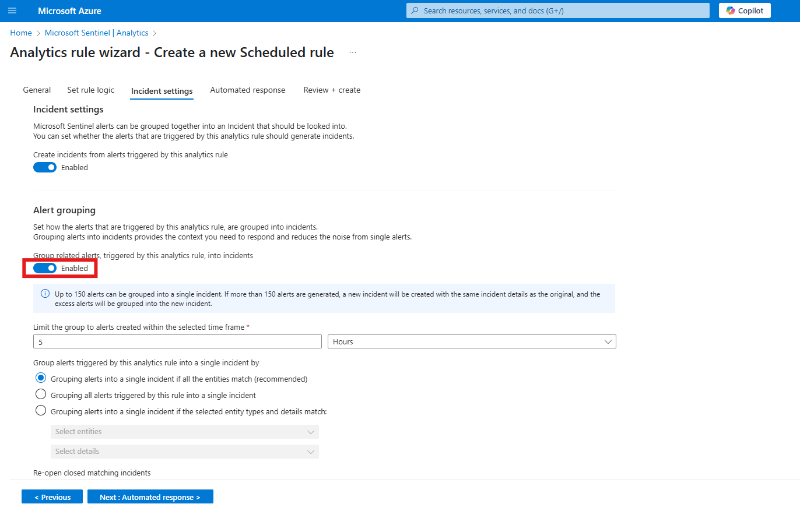
Task: Open the Select details dropdown
Action: coord(185,452)
